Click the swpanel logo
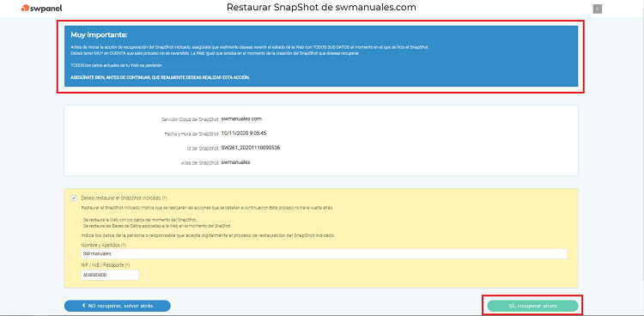Viewport: 644px width, 316px height. pyautogui.click(x=42, y=9)
